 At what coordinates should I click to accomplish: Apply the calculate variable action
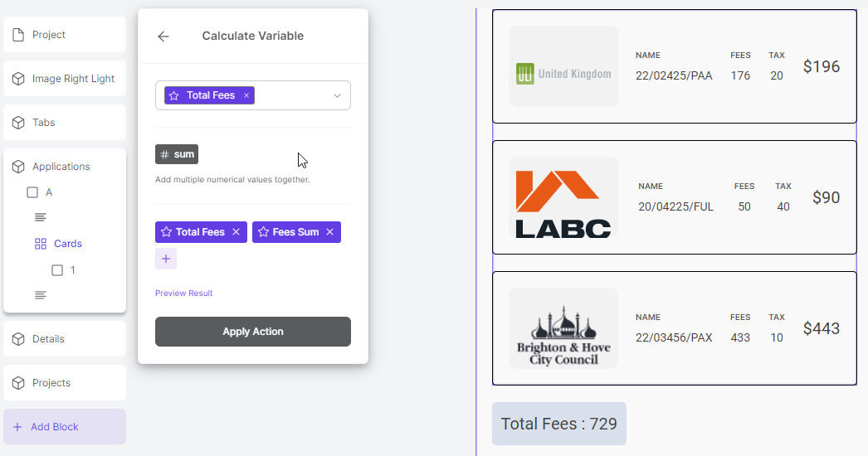point(253,332)
